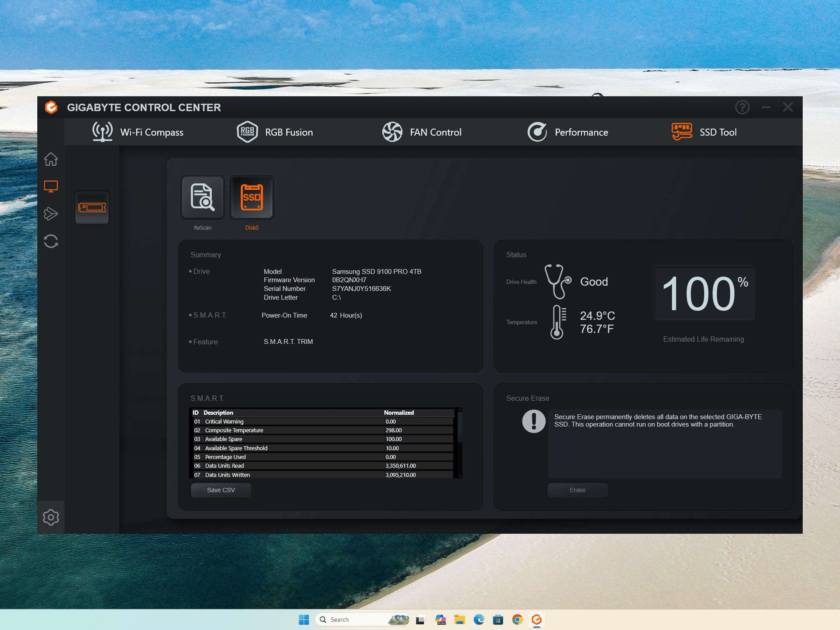The height and width of the screenshot is (630, 840).
Task: Open Microsoft Edge from taskbar
Action: click(479, 620)
